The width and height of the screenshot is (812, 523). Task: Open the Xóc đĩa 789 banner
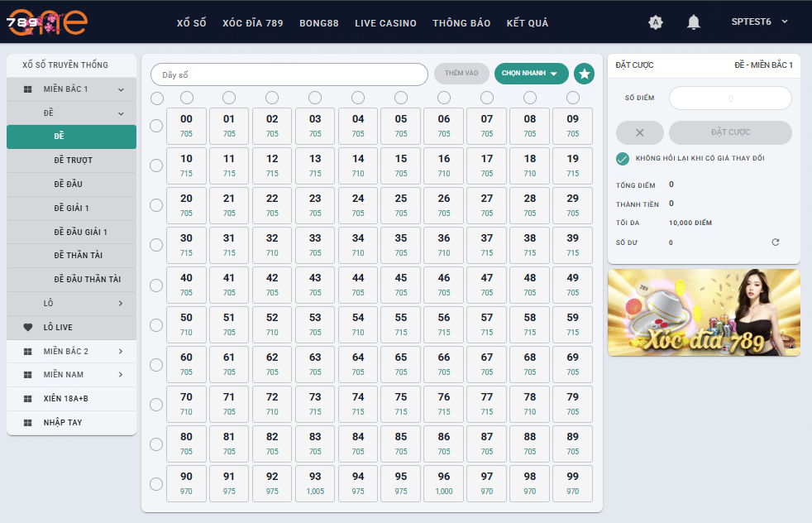point(704,313)
